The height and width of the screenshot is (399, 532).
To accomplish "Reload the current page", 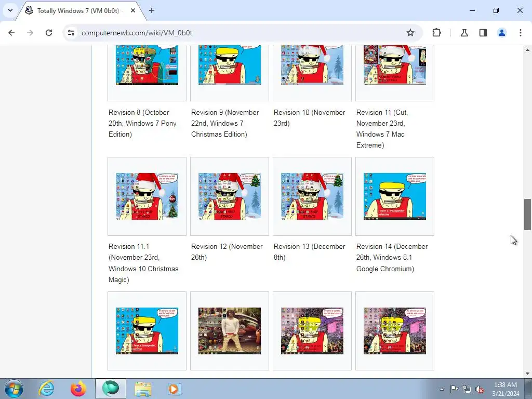I will point(49,33).
